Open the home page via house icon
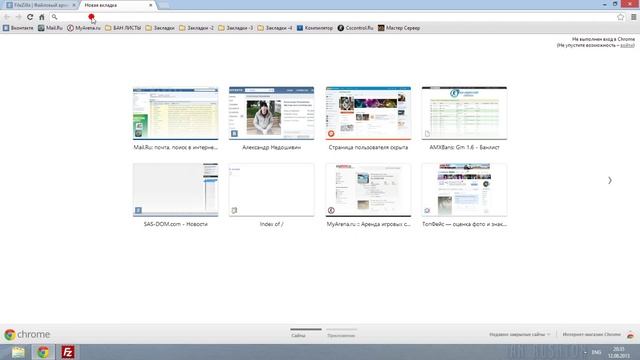 point(42,17)
